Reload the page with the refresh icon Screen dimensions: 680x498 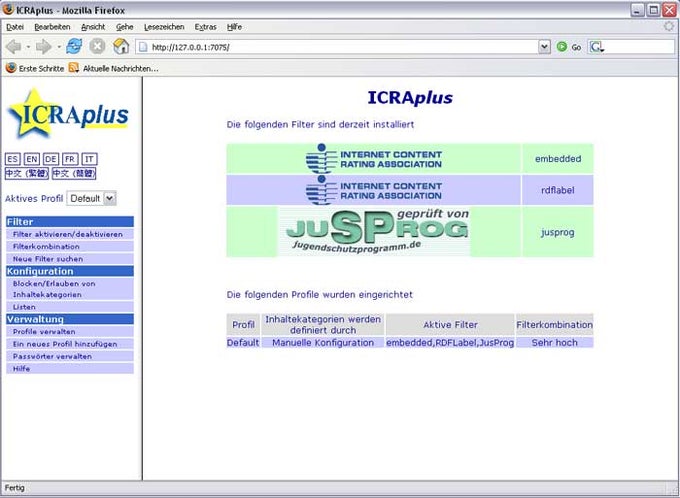point(74,46)
